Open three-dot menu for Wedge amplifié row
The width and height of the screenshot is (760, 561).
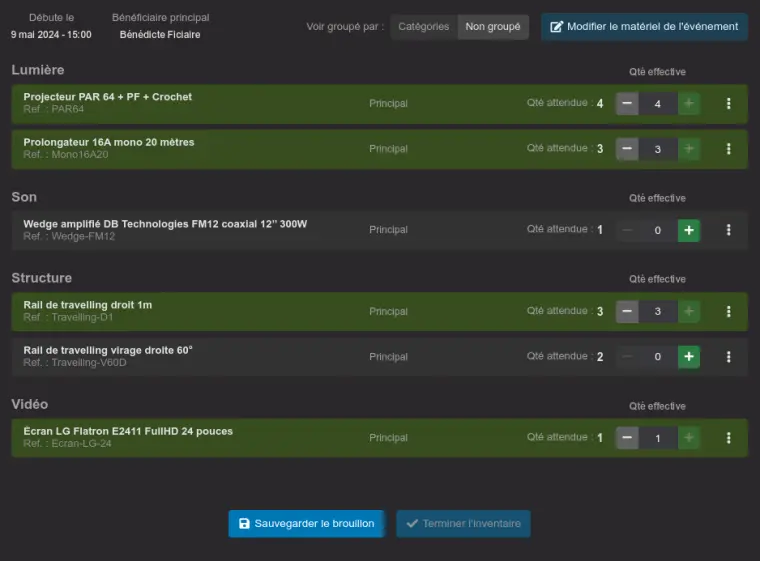(728, 230)
